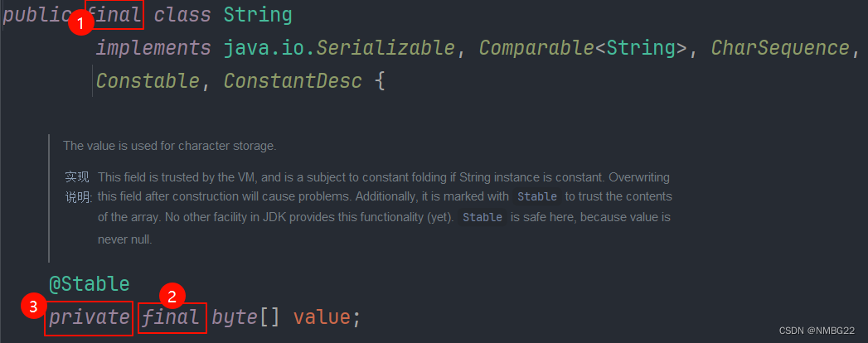Click the String type parameter inside Comparable

pyautogui.click(x=641, y=49)
